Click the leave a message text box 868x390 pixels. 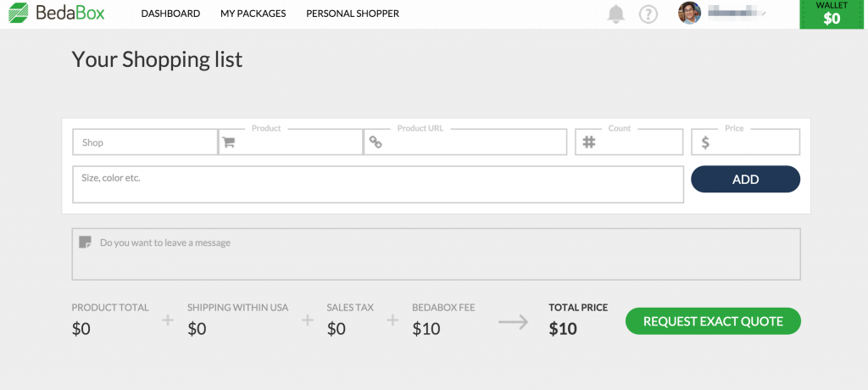tap(441, 254)
